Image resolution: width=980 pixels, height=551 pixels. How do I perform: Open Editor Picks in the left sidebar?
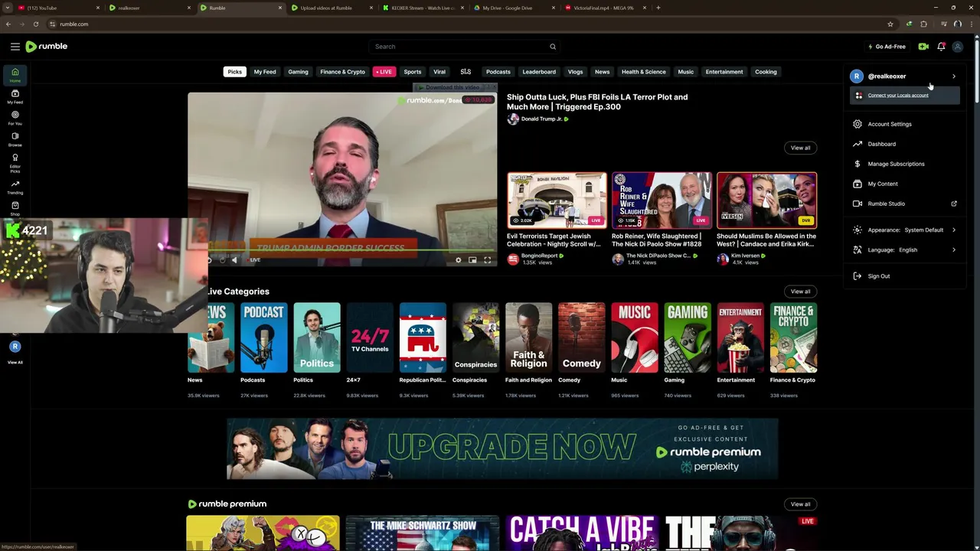point(15,162)
